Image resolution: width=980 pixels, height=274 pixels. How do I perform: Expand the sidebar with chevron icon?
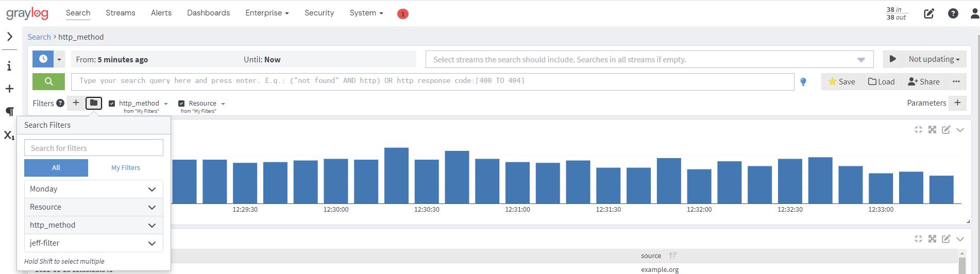click(10, 37)
